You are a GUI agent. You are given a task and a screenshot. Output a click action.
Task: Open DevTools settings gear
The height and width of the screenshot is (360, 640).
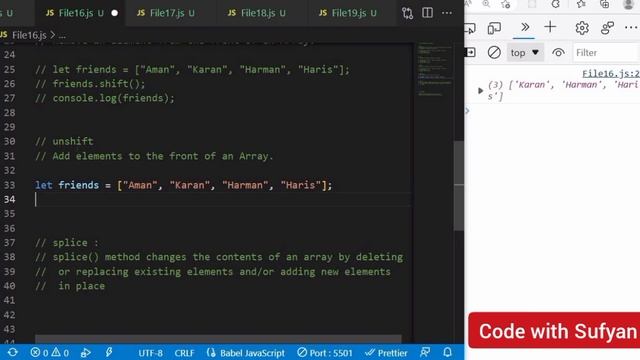582,28
